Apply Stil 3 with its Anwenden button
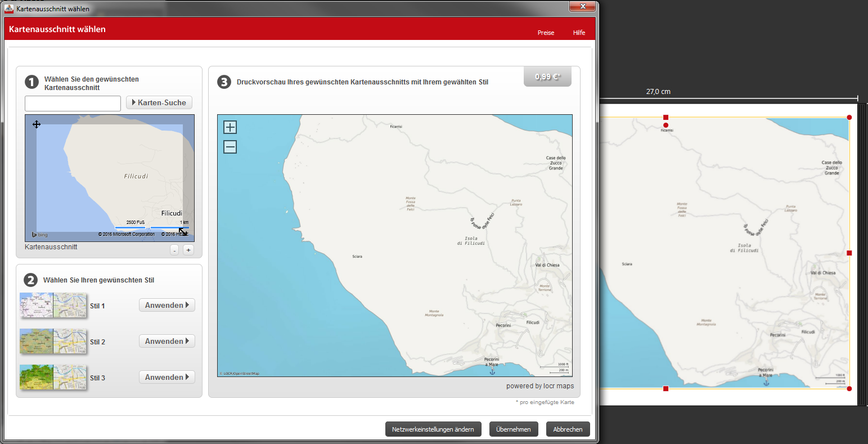Image resolution: width=868 pixels, height=444 pixels. point(167,377)
